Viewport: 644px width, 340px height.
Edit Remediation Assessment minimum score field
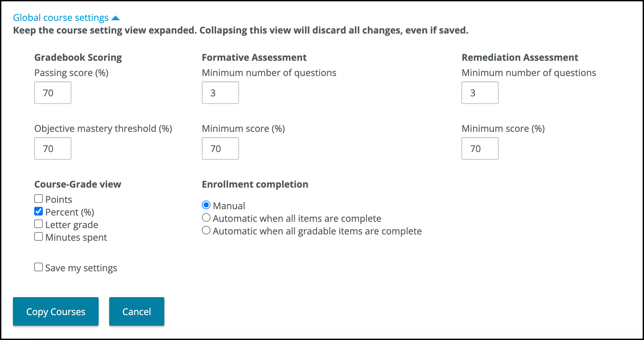[x=480, y=148]
